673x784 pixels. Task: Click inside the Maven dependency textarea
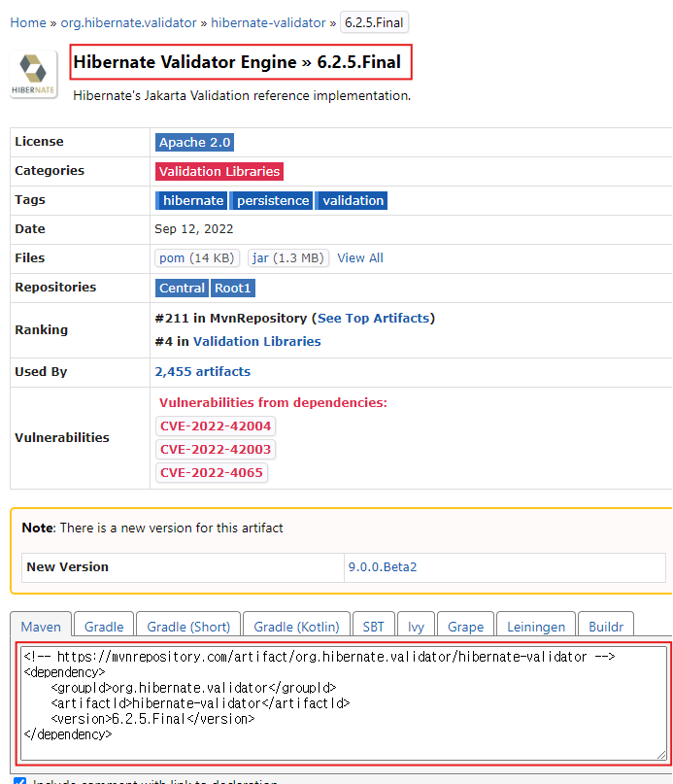pyautogui.click(x=344, y=703)
